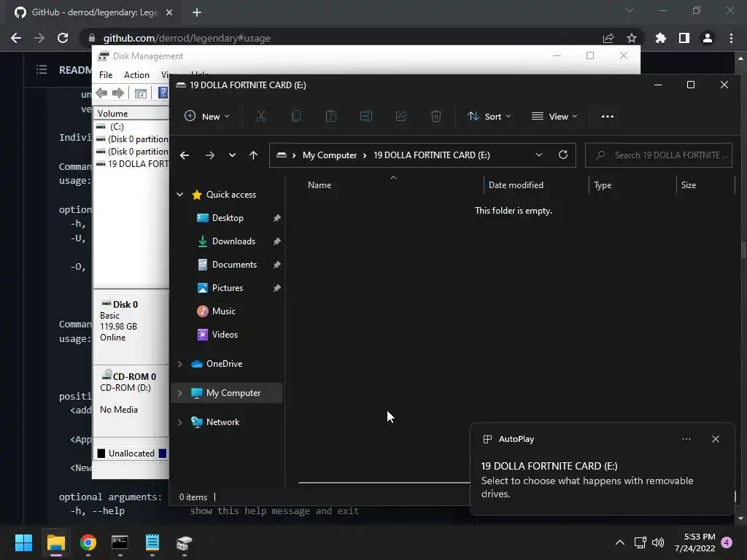Expand the My Computer tree node
Screen dimensions: 747x560
pyautogui.click(x=180, y=393)
